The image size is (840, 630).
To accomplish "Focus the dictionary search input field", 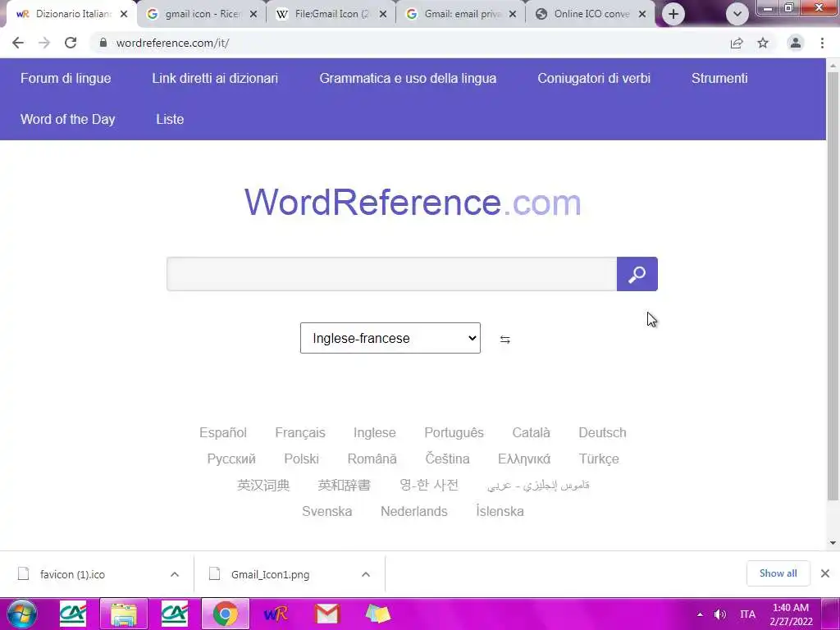I will coord(391,274).
